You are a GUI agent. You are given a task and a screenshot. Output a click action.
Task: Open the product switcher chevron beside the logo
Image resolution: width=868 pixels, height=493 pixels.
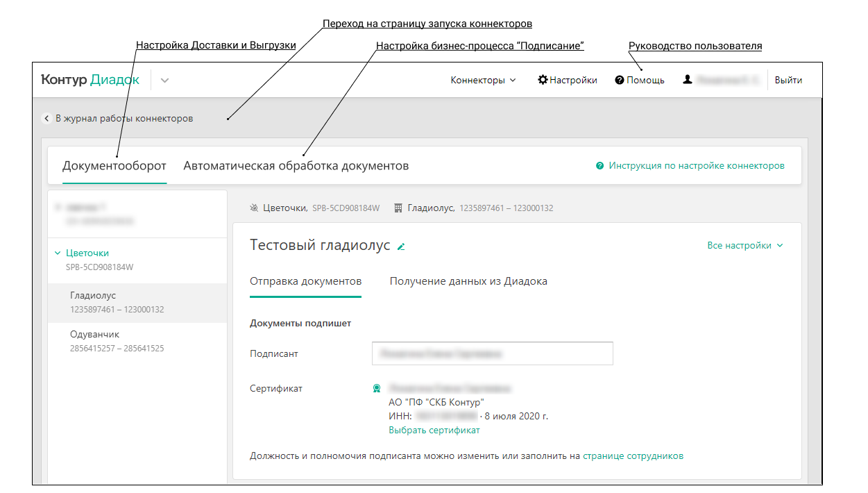coord(164,81)
